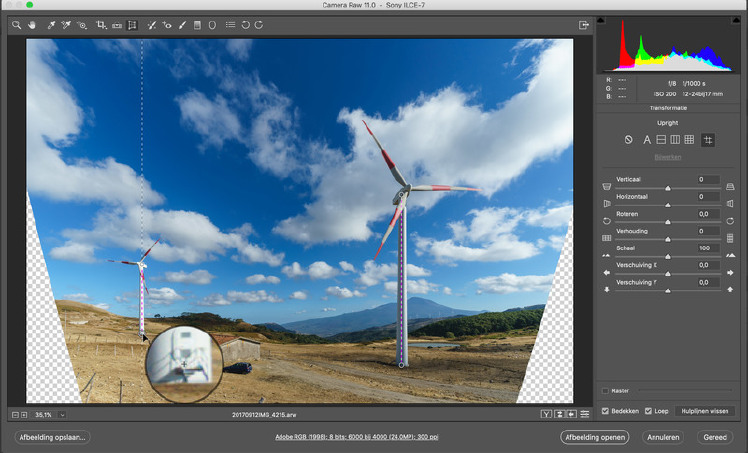This screenshot has height=453, width=748.
Task: Adjust the Schaal slider
Action: coord(668,257)
